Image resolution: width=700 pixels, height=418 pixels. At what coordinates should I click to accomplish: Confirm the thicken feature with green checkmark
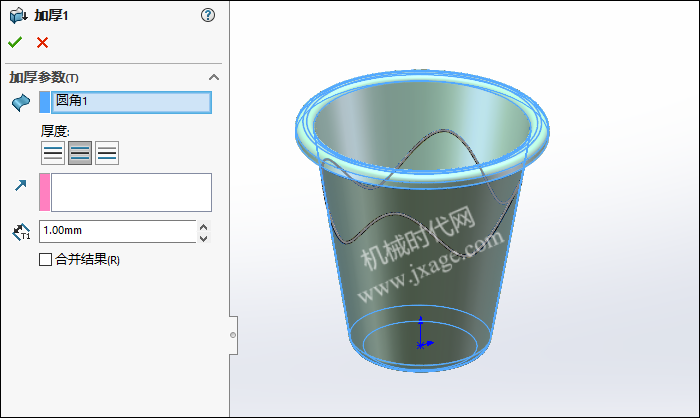15,42
